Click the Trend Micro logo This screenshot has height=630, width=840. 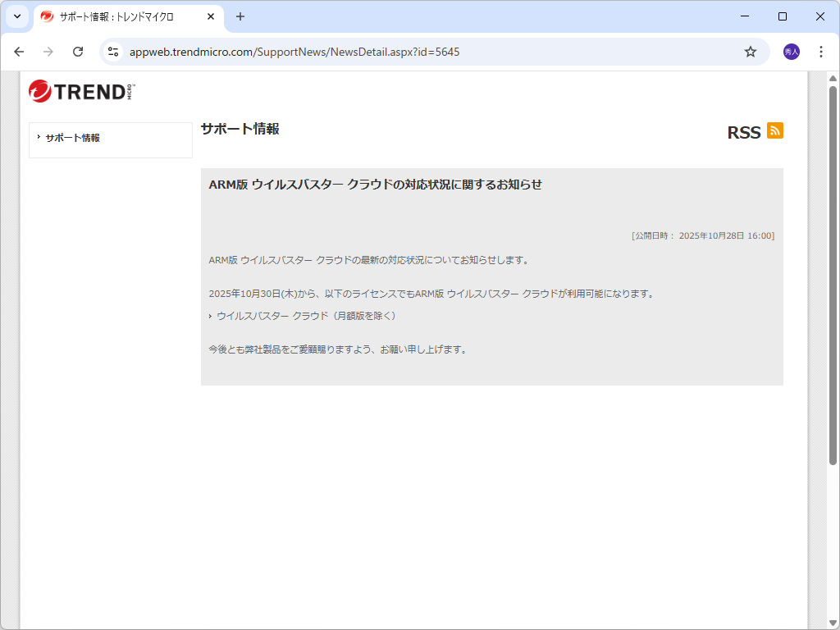coord(79,91)
